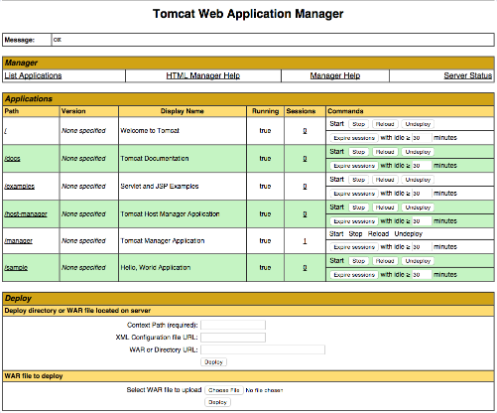
Task: Reload the /examples application
Action: pos(385,180)
